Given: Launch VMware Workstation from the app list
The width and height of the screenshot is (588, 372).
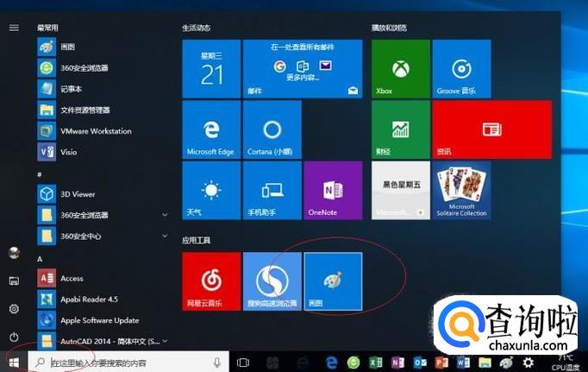Looking at the screenshot, I should click(102, 131).
